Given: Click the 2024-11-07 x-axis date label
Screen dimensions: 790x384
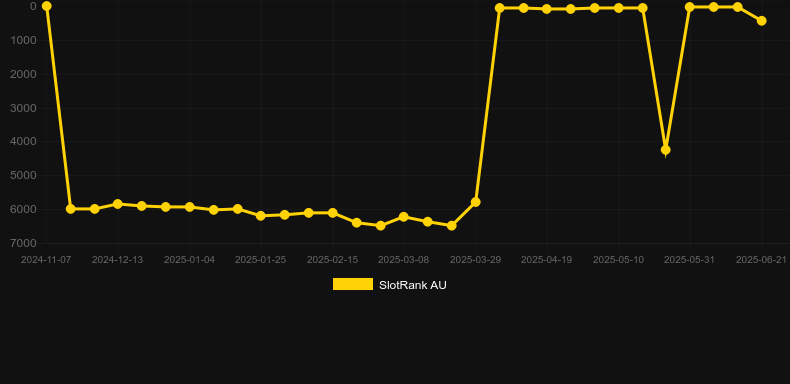Looking at the screenshot, I should [46, 260].
